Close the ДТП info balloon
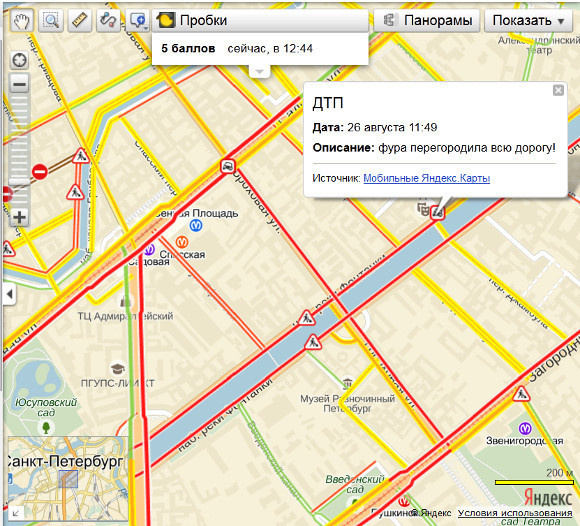Screen dimensions: 580x526 click(x=558, y=90)
